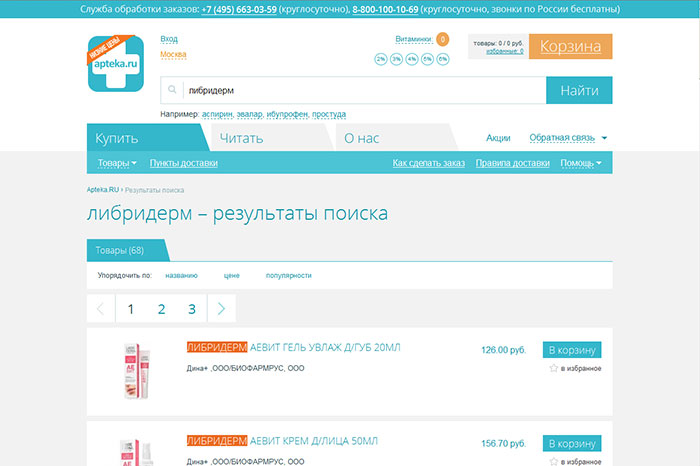Open the Акции link
This screenshot has width=700, height=466.
[498, 137]
